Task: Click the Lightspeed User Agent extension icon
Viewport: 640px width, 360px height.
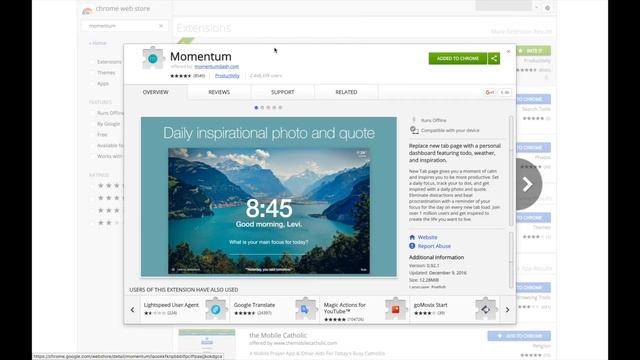Action: click(216, 309)
